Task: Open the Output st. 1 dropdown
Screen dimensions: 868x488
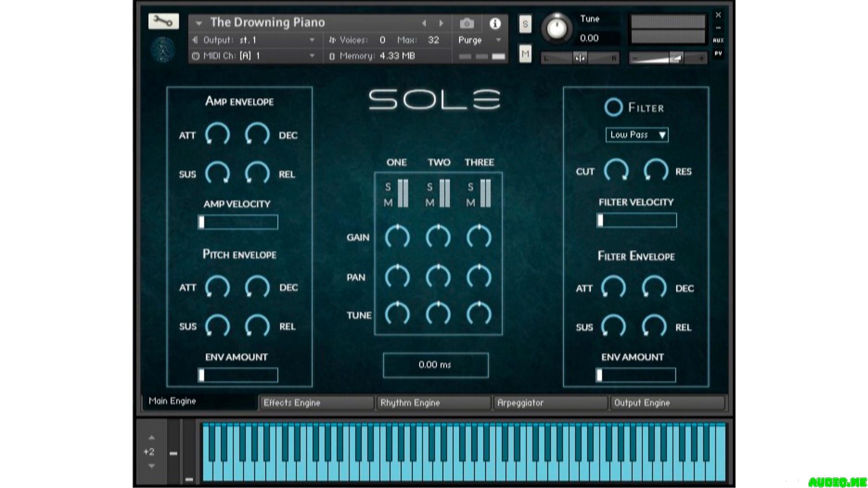Action: coord(254,40)
